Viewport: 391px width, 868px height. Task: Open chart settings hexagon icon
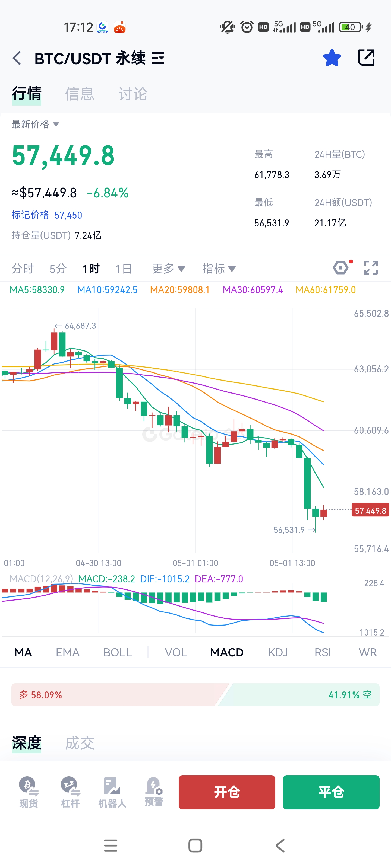[341, 268]
